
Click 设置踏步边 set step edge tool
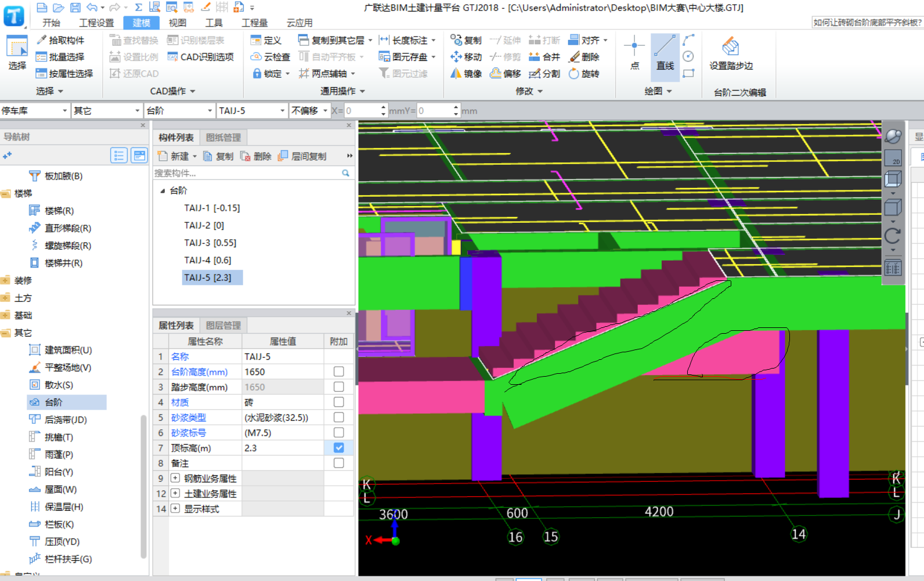pos(731,54)
